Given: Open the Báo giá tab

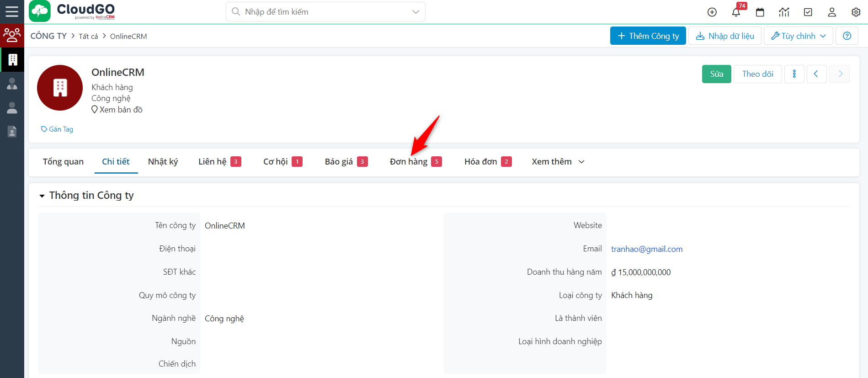Looking at the screenshot, I should point(346,162).
